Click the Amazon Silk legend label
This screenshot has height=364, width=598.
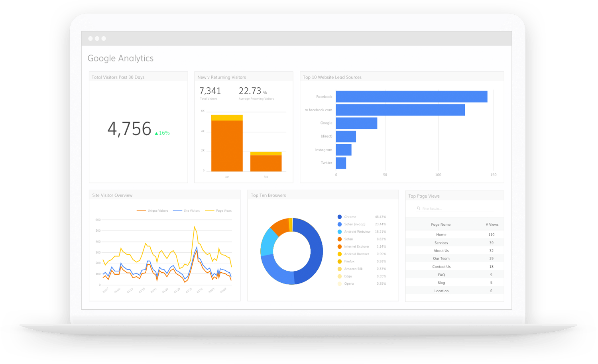pos(353,269)
